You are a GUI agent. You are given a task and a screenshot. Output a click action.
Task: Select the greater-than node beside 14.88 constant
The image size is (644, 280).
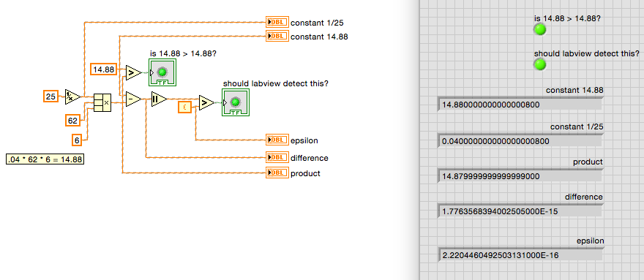pos(133,72)
